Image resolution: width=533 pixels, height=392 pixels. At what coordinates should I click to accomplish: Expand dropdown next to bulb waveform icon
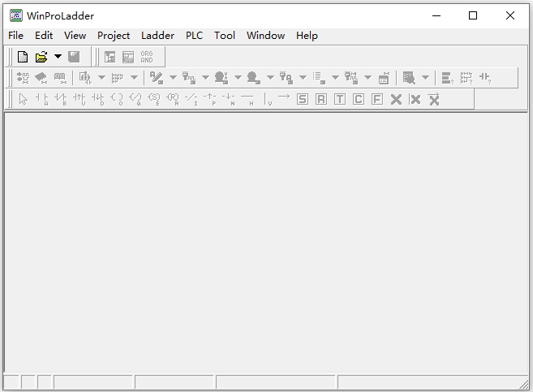click(205, 78)
